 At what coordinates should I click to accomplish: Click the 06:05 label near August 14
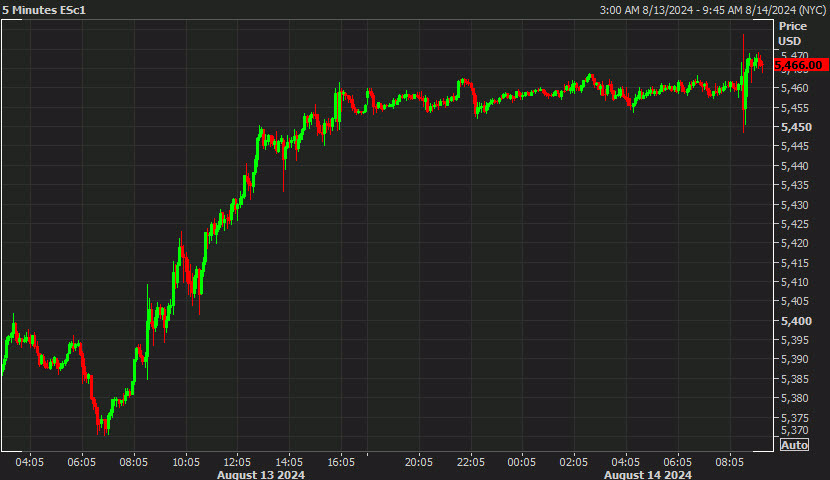pos(678,463)
